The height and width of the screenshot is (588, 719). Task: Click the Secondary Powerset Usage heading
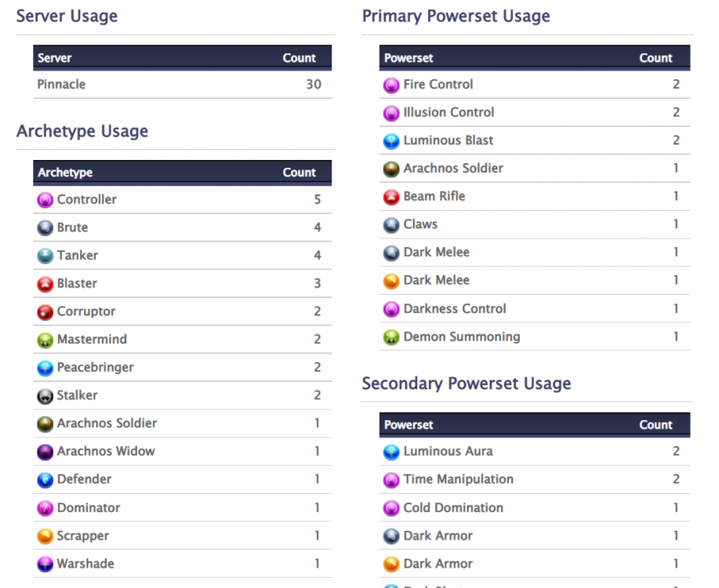(x=466, y=383)
